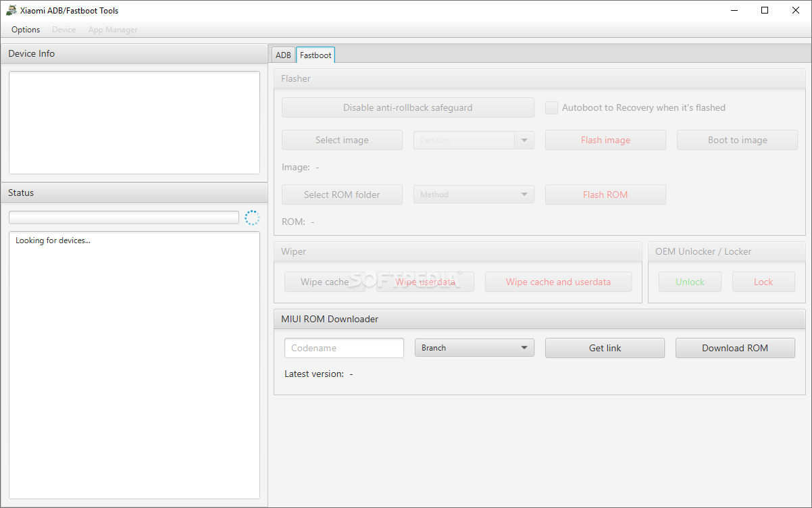Click the OEM Unlocker / Locker header
The image size is (812, 508).
pos(726,251)
